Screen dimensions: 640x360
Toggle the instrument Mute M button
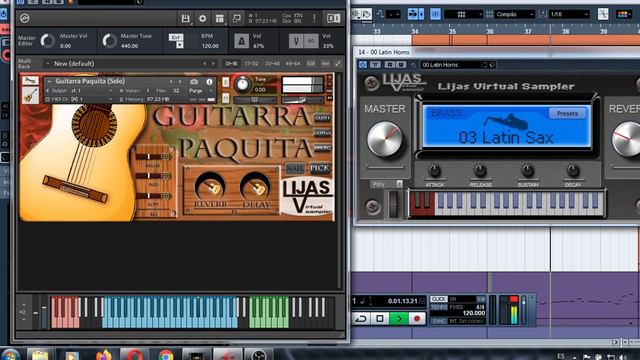click(225, 98)
